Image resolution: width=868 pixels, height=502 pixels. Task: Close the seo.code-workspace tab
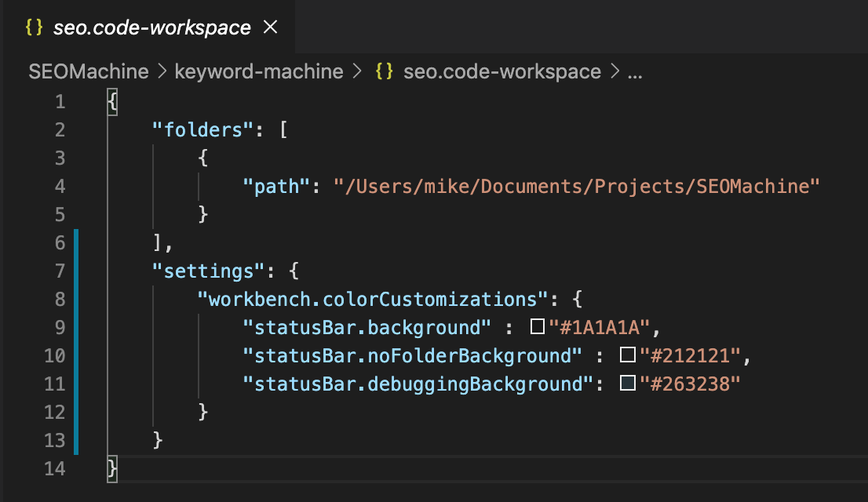coord(270,27)
